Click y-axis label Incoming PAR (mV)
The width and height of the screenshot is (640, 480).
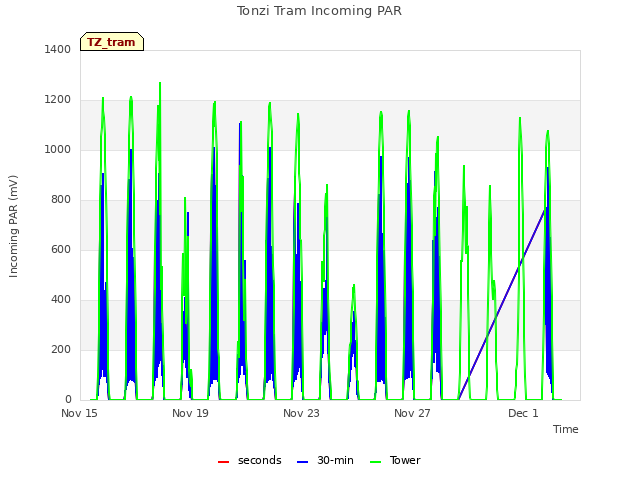pyautogui.click(x=13, y=227)
